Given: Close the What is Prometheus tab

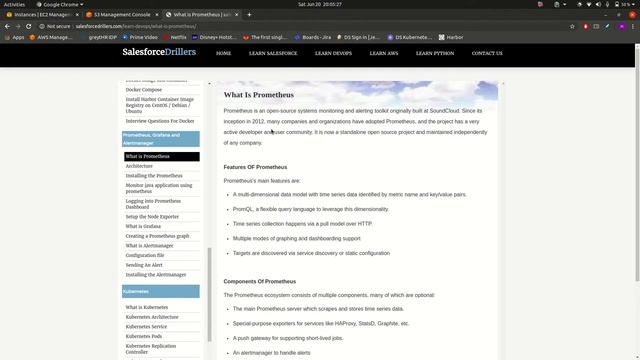Looking at the screenshot, I should (236, 15).
